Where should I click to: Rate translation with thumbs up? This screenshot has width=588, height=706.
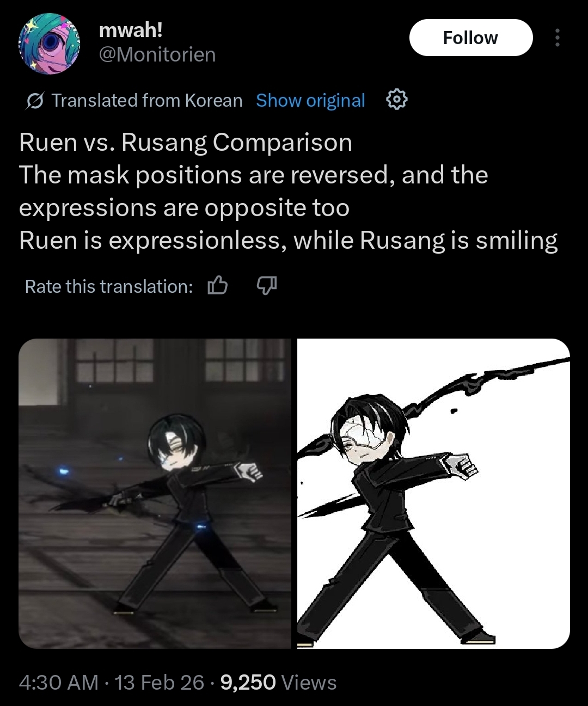[217, 285]
